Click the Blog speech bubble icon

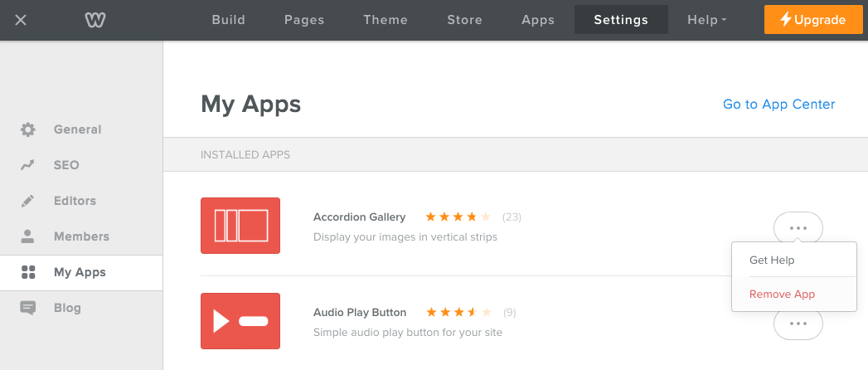pyautogui.click(x=27, y=308)
